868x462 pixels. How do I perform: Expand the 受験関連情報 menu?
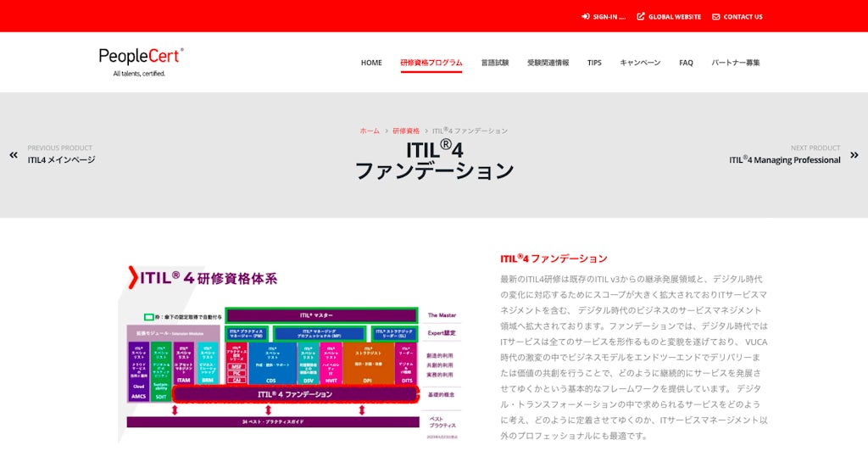548,63
